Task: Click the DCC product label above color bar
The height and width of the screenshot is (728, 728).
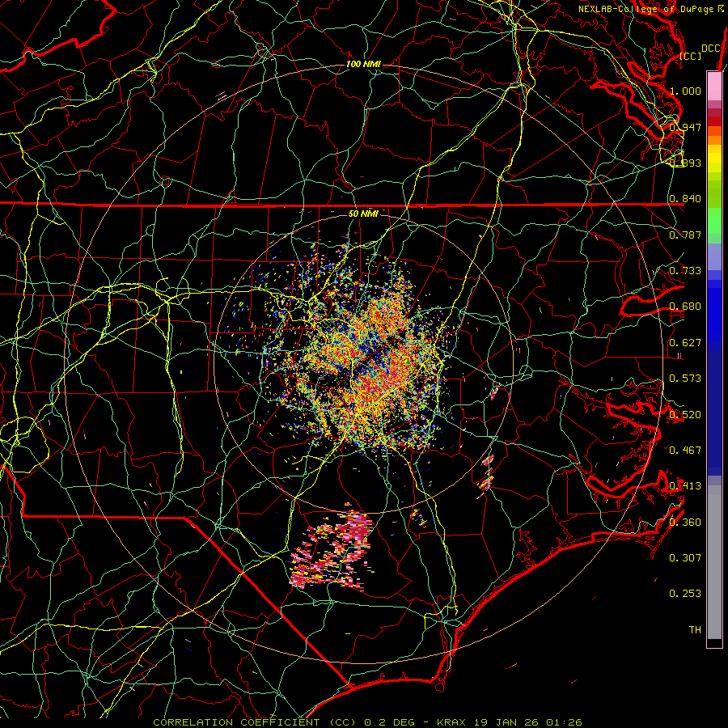Action: pos(710,49)
